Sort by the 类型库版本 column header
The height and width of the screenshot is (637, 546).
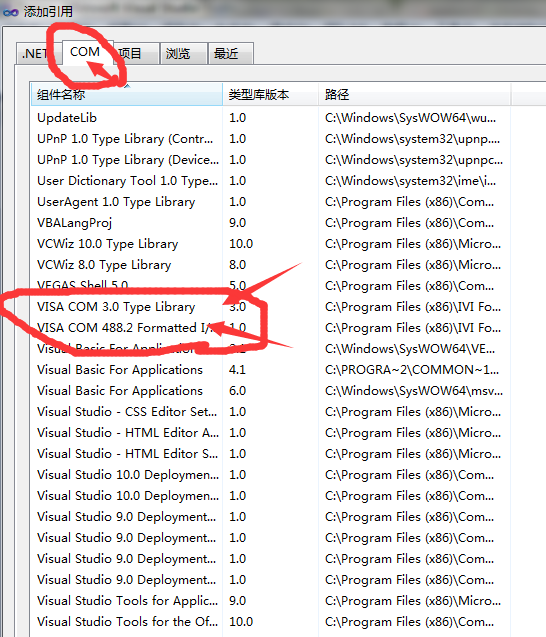click(x=271, y=95)
